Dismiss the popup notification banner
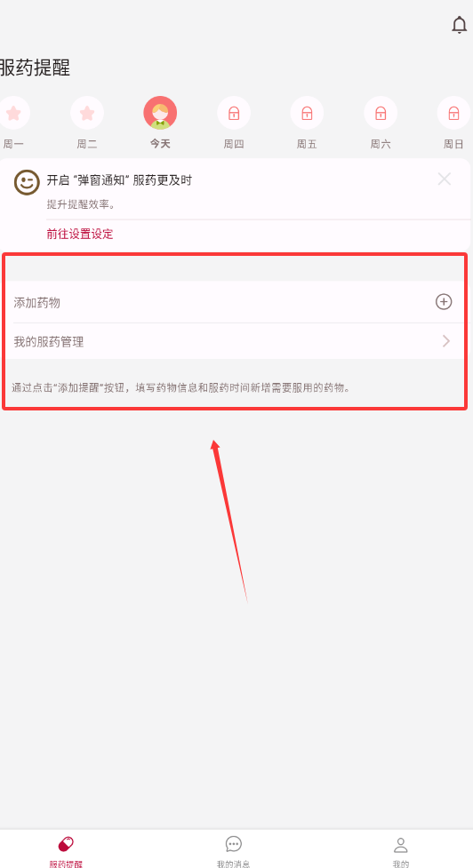Screen dimensions: 473x868 click(445, 179)
